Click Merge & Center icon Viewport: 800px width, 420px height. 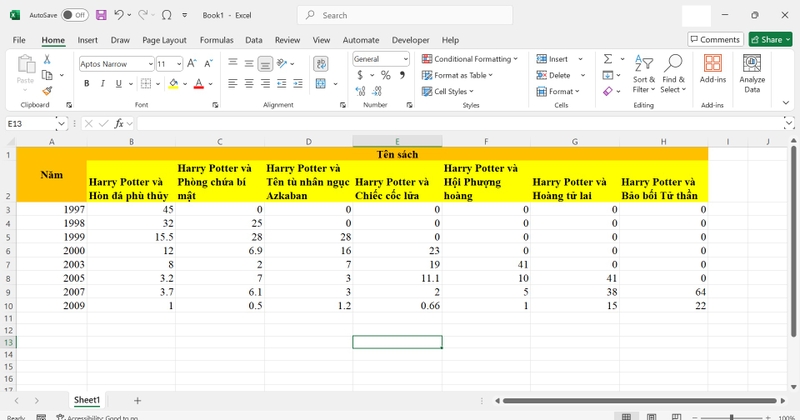(321, 84)
